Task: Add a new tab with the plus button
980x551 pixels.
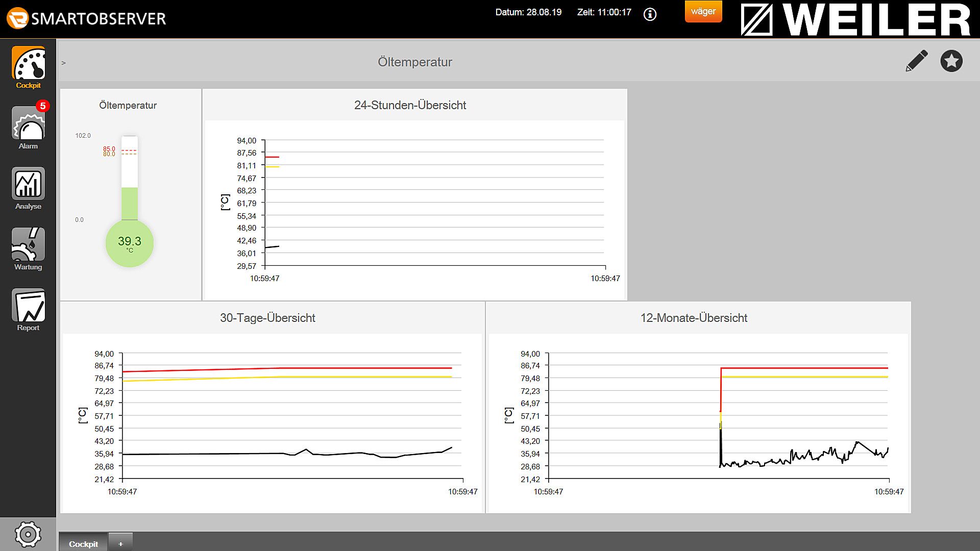Action: coord(121,543)
